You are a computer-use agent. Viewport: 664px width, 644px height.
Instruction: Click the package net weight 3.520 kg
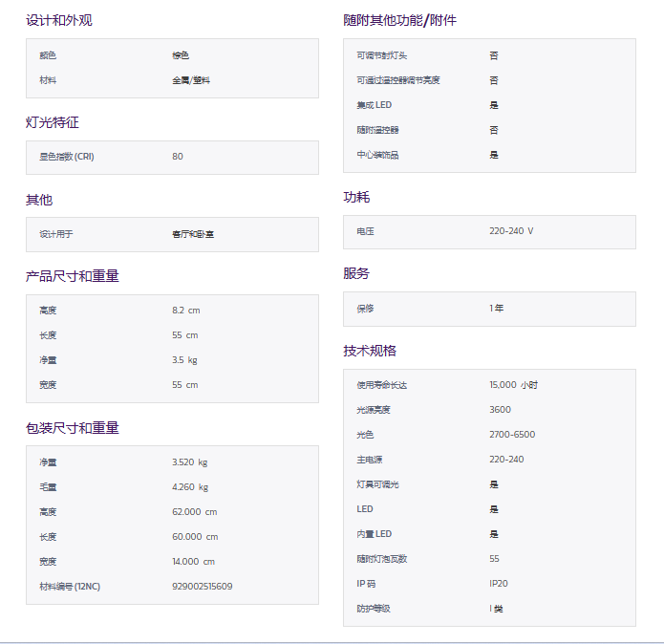coord(190,462)
